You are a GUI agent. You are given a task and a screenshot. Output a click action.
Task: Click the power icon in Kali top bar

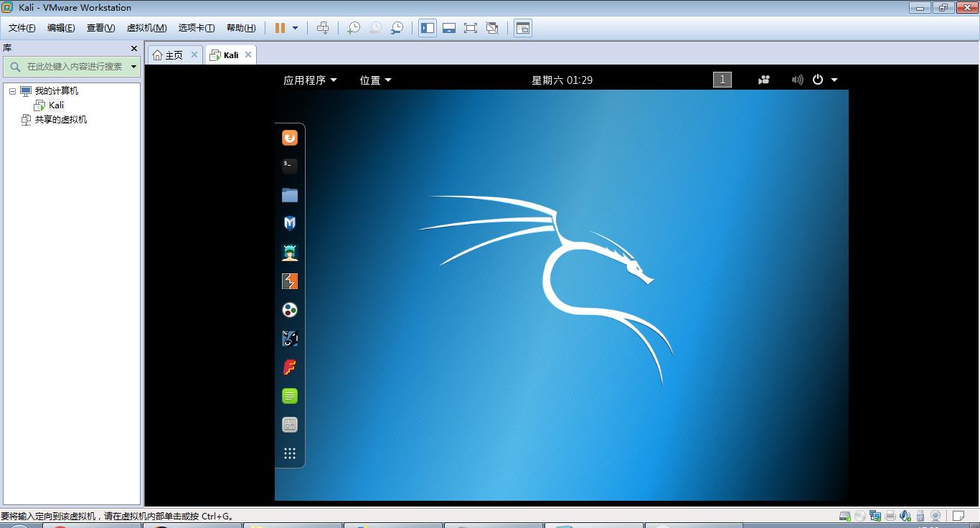[x=818, y=80]
